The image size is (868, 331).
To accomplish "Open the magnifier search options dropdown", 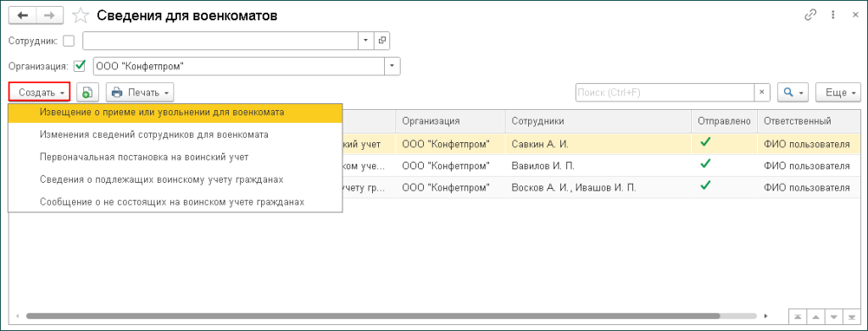I will [793, 92].
